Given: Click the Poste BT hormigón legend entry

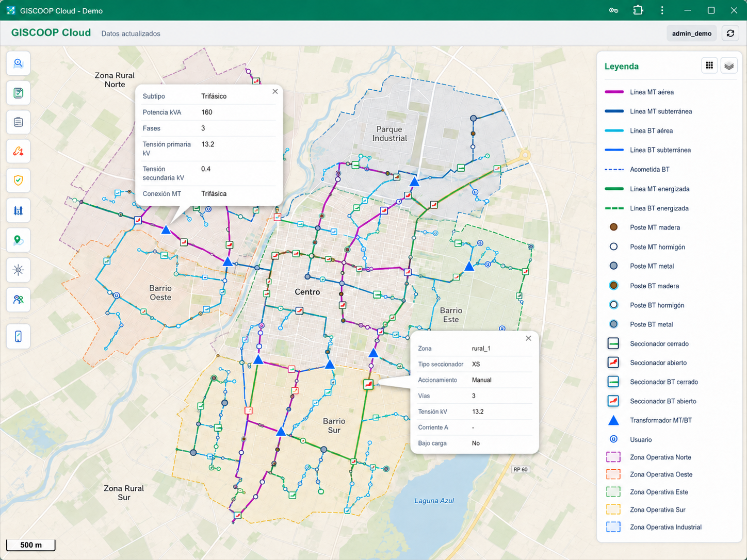Looking at the screenshot, I should [x=646, y=305].
